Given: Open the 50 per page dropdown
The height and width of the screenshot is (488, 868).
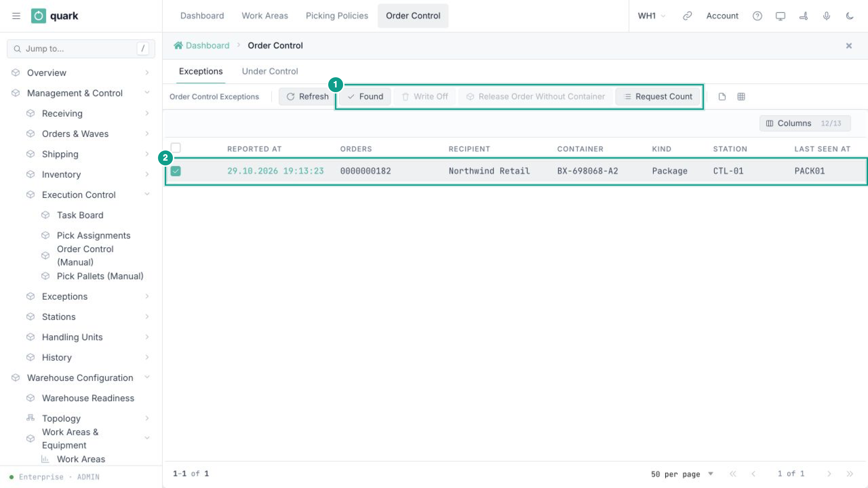Looking at the screenshot, I should (682, 474).
